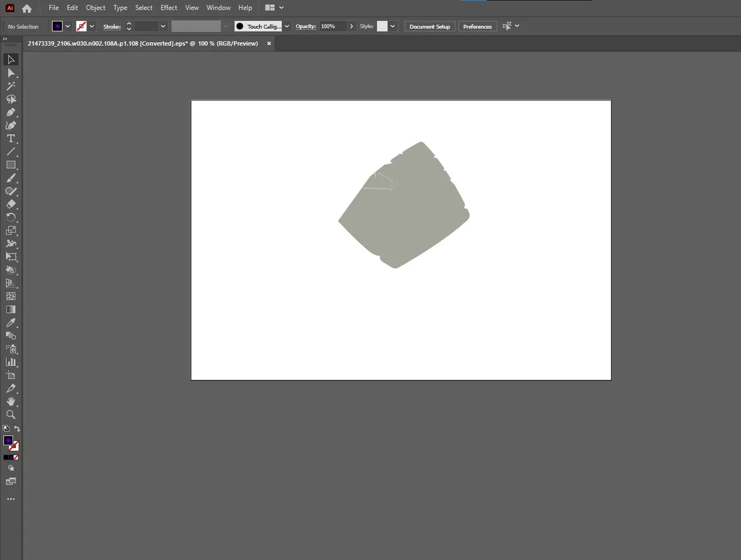
Task: Click the toolbar Stroke none swatch
Action: [14, 446]
